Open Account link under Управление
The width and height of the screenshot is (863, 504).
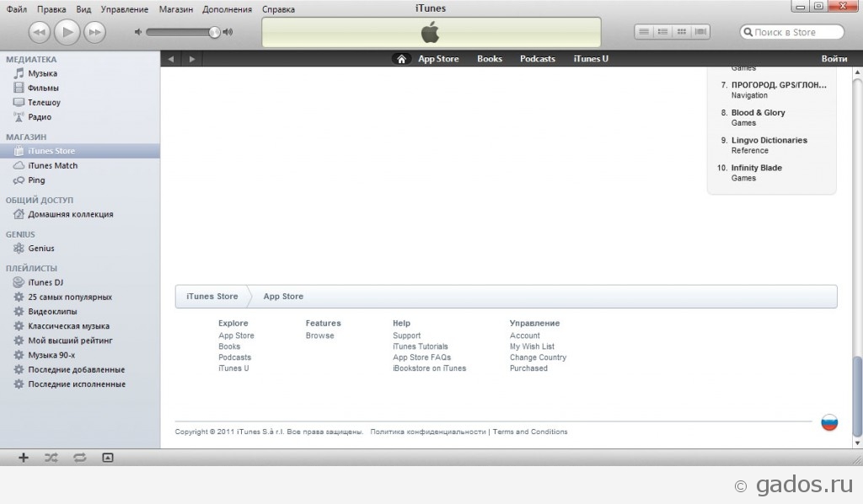524,335
